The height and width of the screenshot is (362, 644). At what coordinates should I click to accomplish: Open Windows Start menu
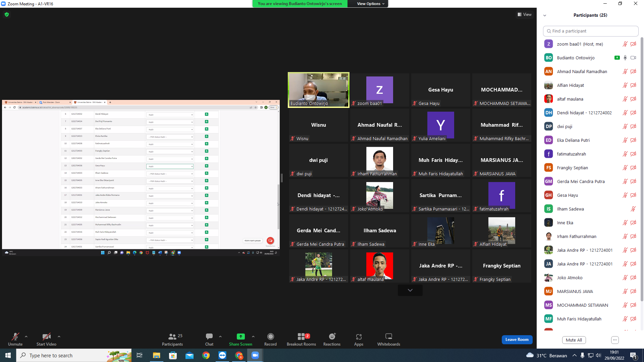pyautogui.click(x=8, y=355)
